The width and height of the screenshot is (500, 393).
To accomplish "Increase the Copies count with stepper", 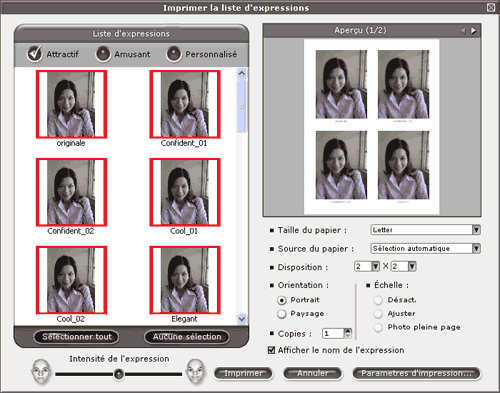I will click(x=348, y=331).
